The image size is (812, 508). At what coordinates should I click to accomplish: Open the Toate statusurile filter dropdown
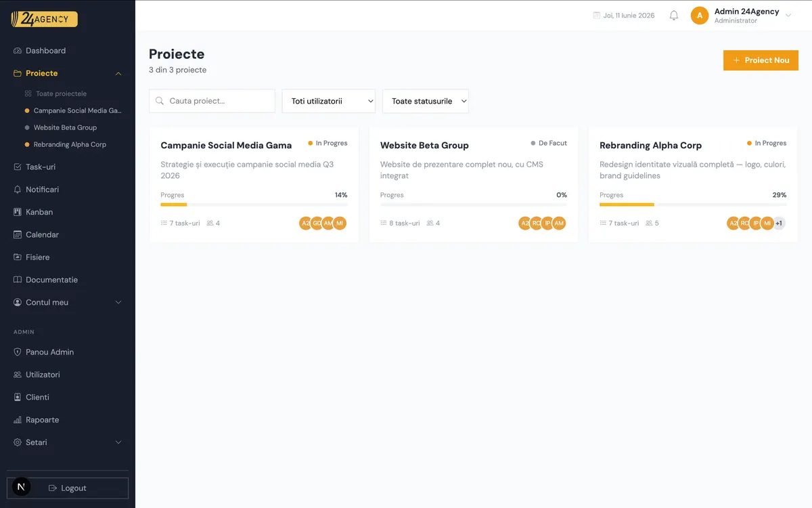pos(426,101)
